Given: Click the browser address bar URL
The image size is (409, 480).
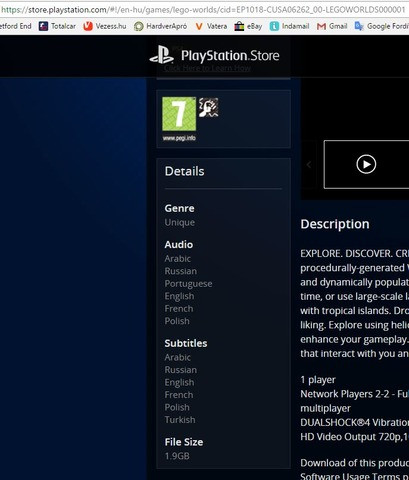Looking at the screenshot, I should click(203, 9).
